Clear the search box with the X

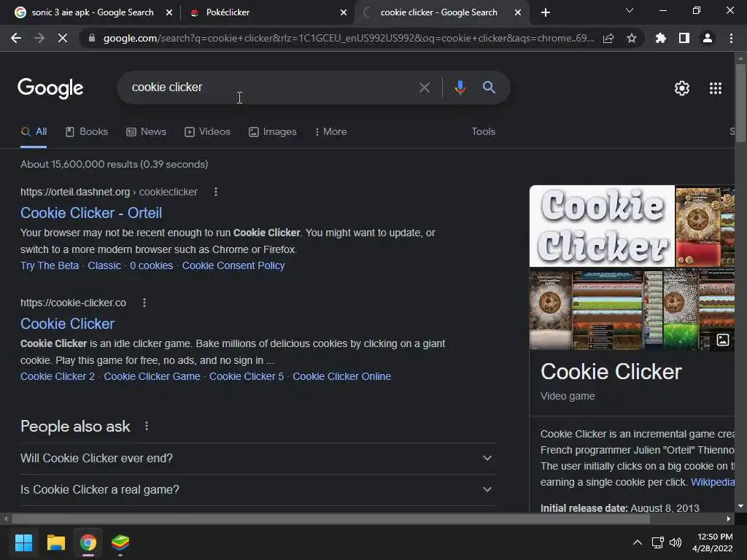[x=425, y=87]
